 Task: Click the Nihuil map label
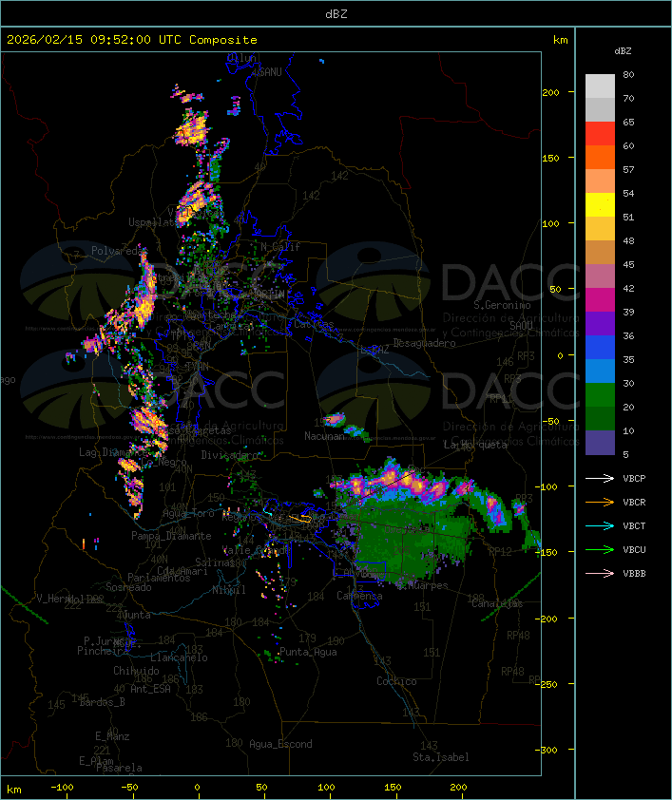(x=229, y=590)
